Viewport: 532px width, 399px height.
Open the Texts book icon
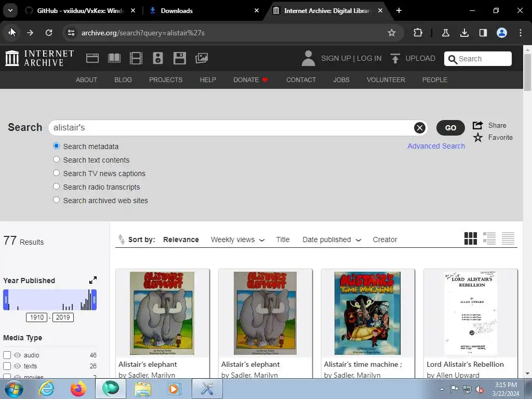tap(114, 58)
